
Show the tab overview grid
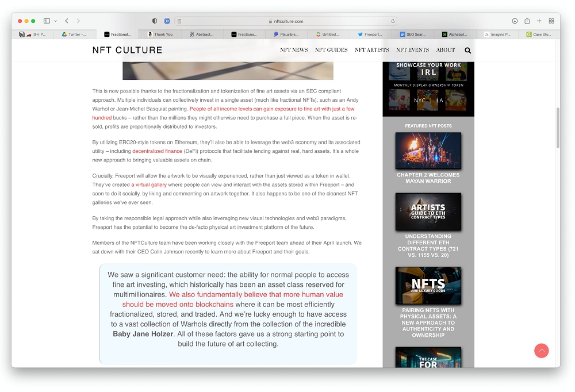[x=551, y=21]
